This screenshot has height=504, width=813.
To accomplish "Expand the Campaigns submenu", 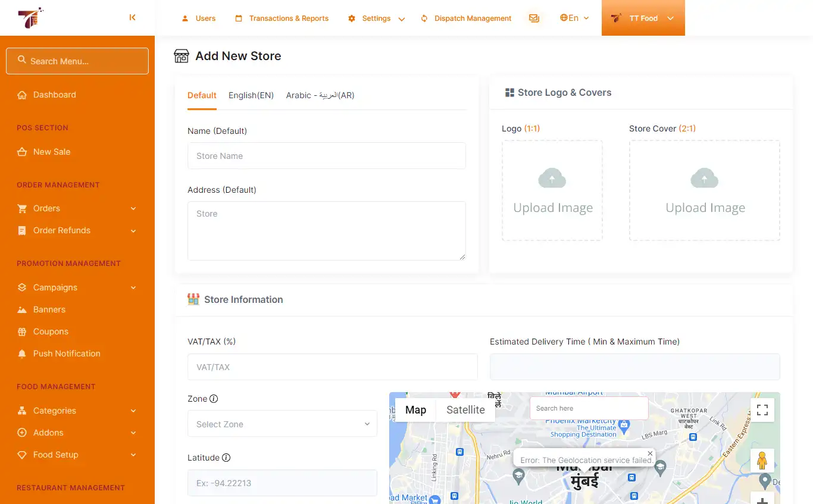I will 55,287.
